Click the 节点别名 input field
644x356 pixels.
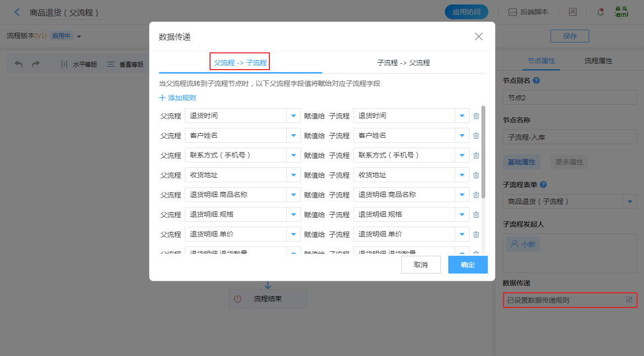[x=569, y=98]
